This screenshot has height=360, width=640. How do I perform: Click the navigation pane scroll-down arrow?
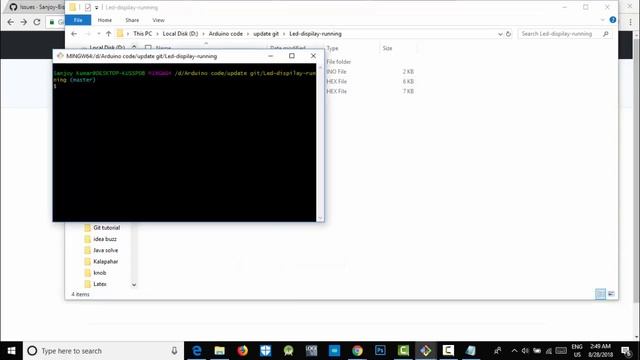(x=134, y=285)
